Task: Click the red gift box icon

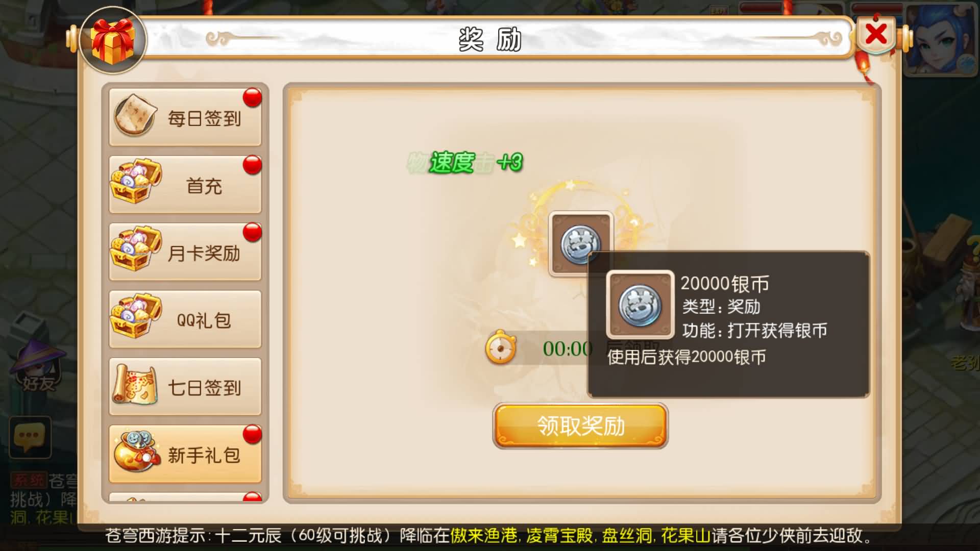Action: tap(113, 40)
